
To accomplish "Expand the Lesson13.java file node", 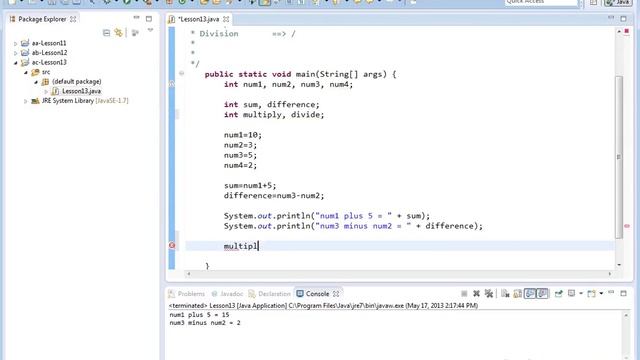I will (x=46, y=91).
